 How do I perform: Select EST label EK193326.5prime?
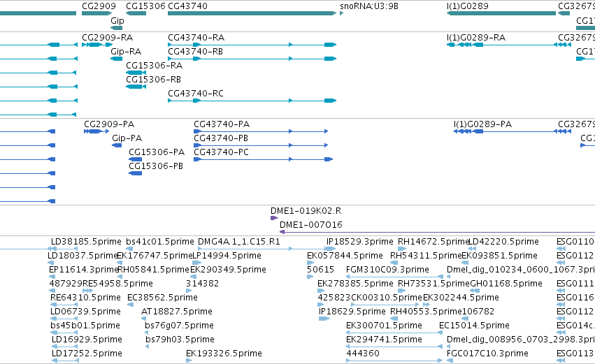point(224,354)
